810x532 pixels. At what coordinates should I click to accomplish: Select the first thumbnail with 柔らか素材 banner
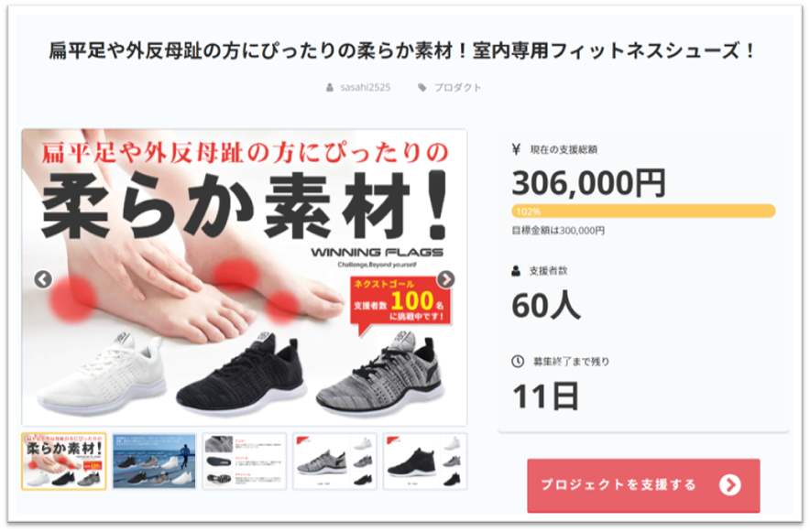64,461
